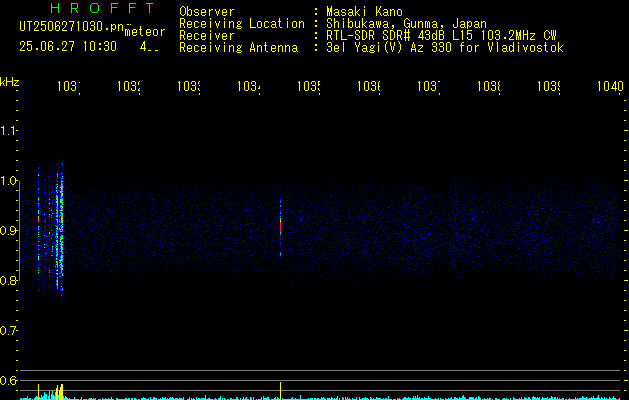629x400 pixels.
Task: Click the yellow level spike under 1035 echo
Action: click(280, 391)
